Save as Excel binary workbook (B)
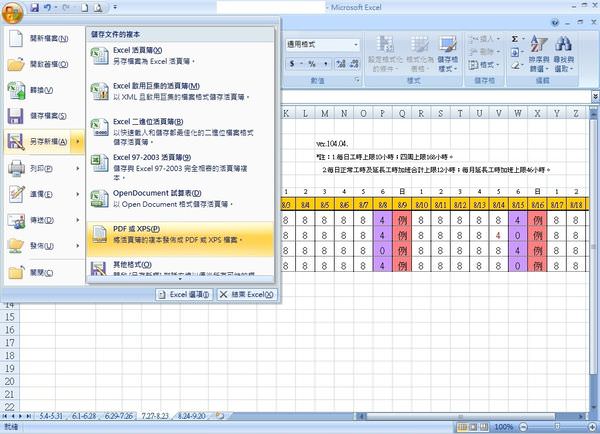Image resolution: width=600 pixels, height=434 pixels. pyautogui.click(x=180, y=131)
